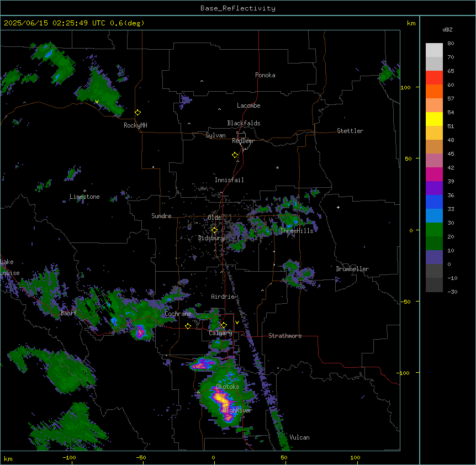This screenshot has width=476, height=465.
Task: Select the purple 39 dBZ legend swatch
Action: tap(434, 188)
